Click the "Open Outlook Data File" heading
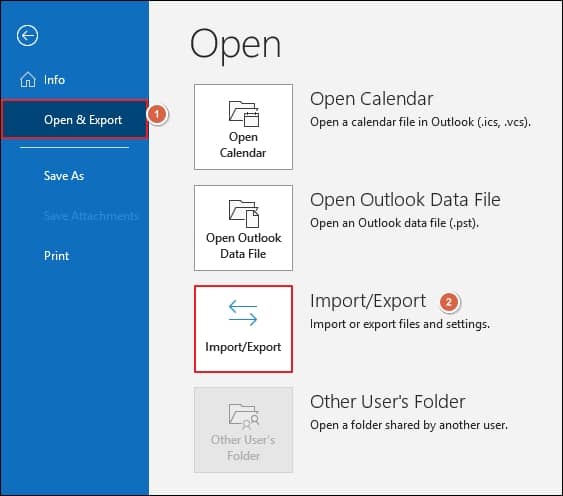 point(405,200)
